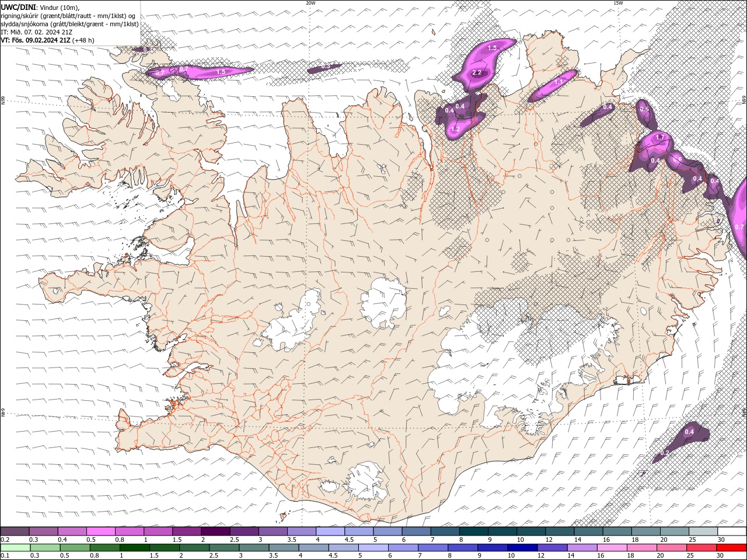747x560 pixels.
Task: Select the 0.7 value at the map's east edge
Action: pyautogui.click(x=739, y=227)
